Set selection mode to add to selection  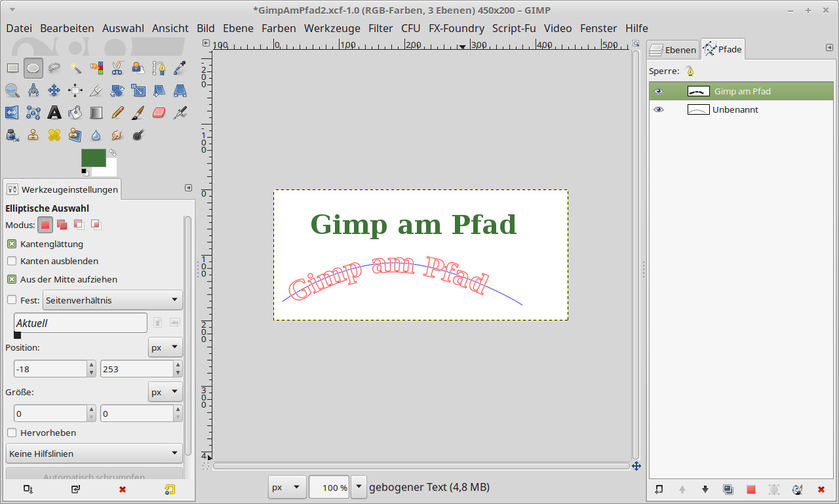62,225
